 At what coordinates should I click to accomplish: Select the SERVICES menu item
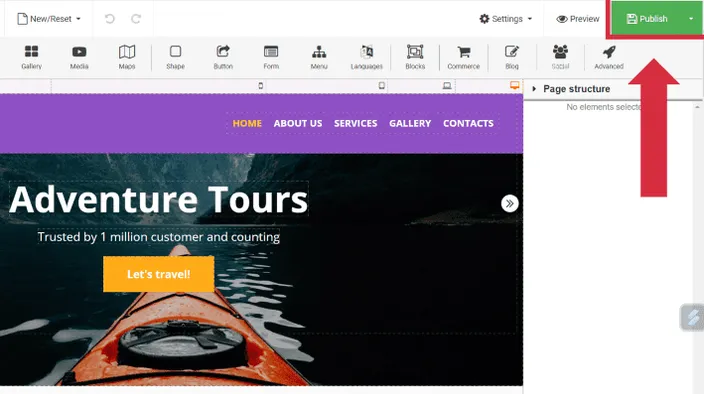(x=356, y=123)
